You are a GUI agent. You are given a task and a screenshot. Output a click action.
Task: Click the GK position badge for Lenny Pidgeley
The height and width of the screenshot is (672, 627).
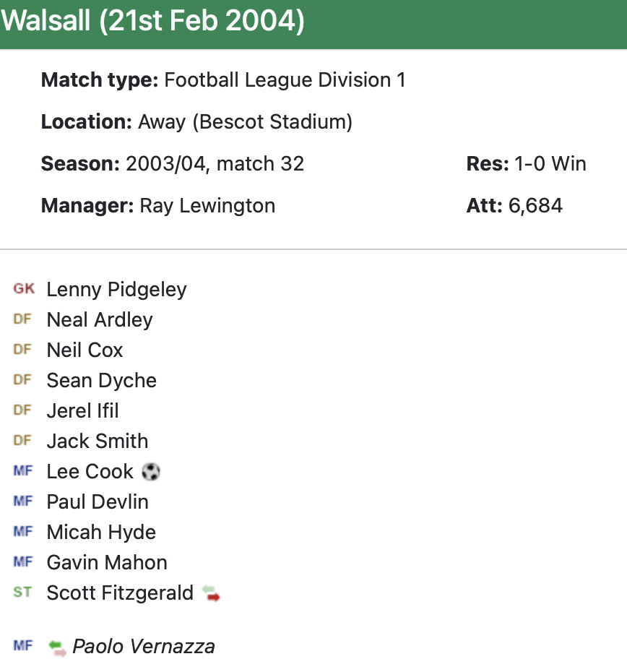click(x=24, y=289)
